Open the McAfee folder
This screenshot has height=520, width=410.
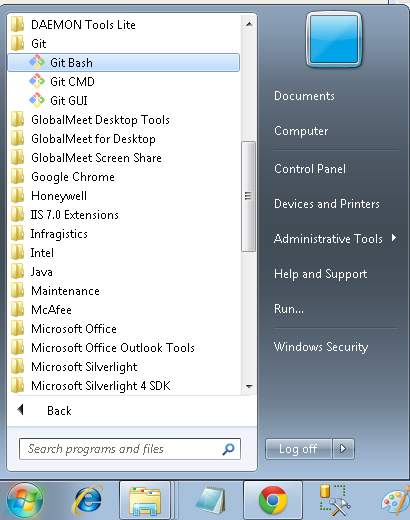click(123, 309)
